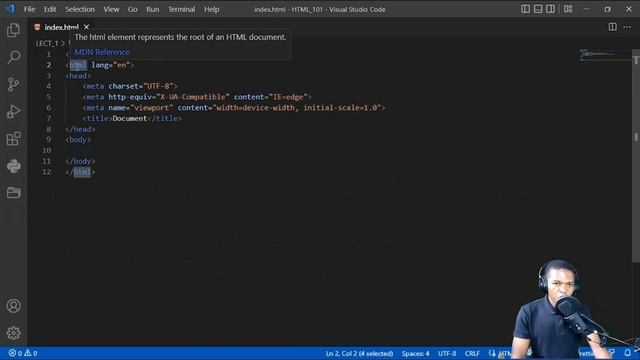Click the "X-UA-Compatible" attribute value
This screenshot has height=360, width=640.
pos(193,97)
